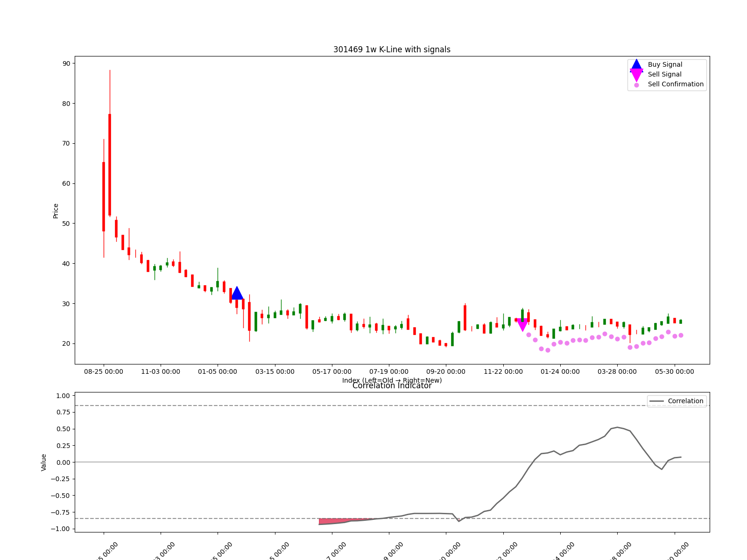The height and width of the screenshot is (560, 747).
Task: Click the 'Sell Confirmation' legend label
Action: tap(676, 84)
